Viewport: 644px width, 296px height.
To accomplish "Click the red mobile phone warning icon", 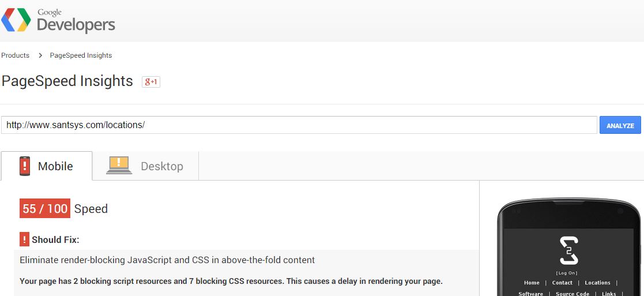I will 25,166.
